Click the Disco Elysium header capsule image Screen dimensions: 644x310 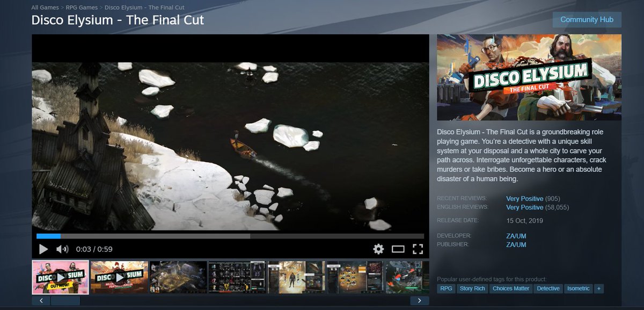pyautogui.click(x=529, y=77)
